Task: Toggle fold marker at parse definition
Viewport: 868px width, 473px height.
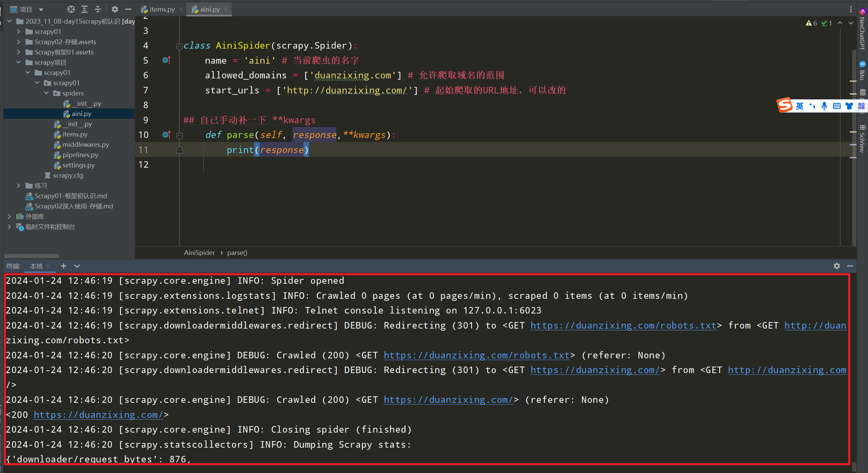Action: click(179, 135)
